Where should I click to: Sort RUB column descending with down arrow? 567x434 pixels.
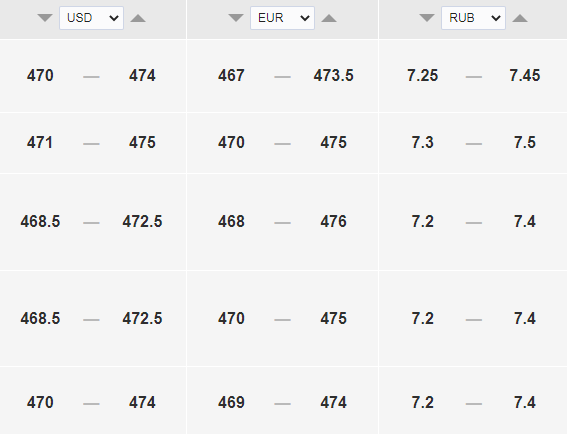coord(427,18)
